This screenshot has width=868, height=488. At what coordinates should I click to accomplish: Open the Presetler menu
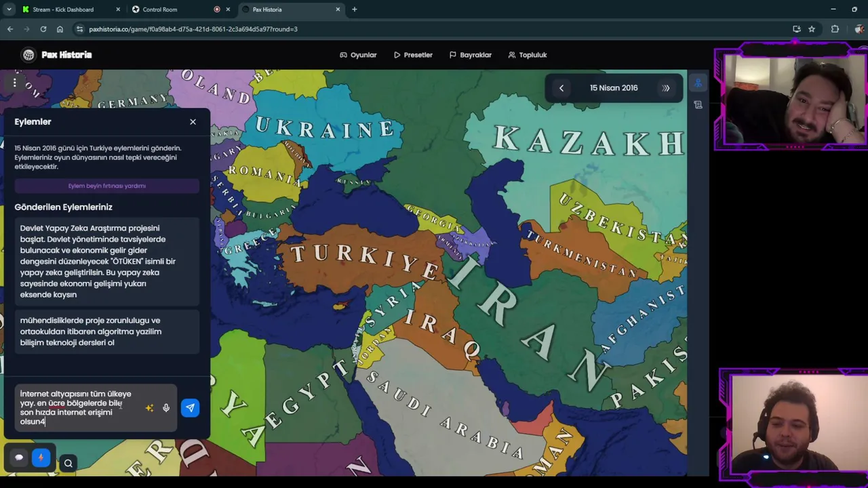tap(412, 55)
